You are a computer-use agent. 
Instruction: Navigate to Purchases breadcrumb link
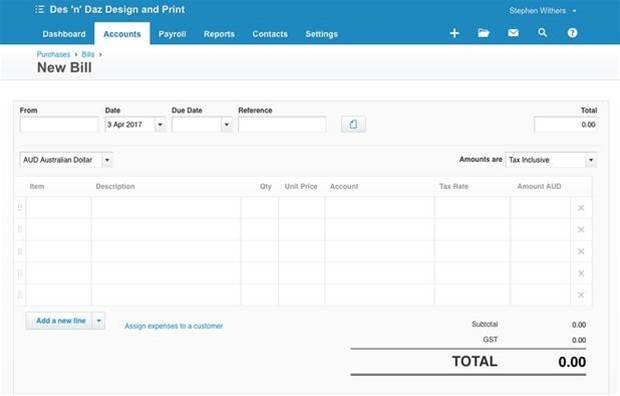(53, 54)
